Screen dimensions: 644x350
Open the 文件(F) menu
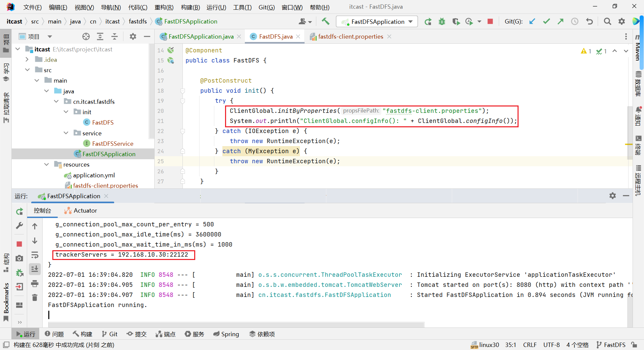click(x=33, y=7)
